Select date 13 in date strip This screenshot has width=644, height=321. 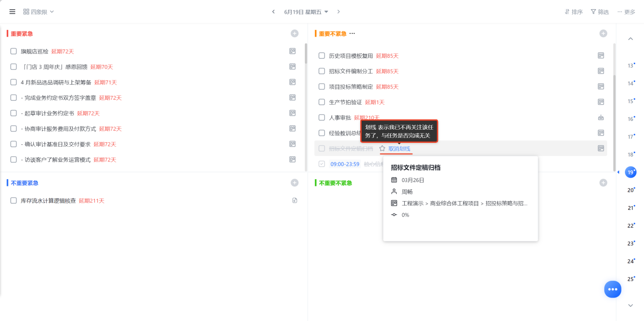631,66
